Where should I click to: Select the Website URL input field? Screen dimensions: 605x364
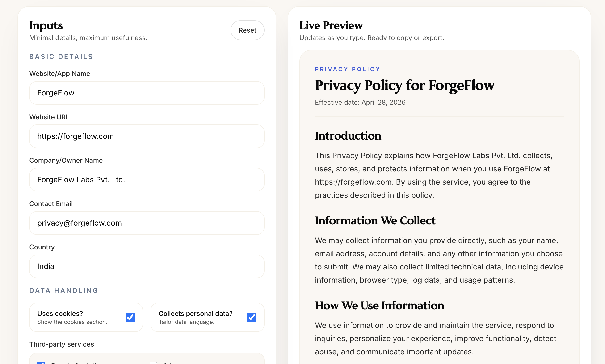pyautogui.click(x=147, y=136)
